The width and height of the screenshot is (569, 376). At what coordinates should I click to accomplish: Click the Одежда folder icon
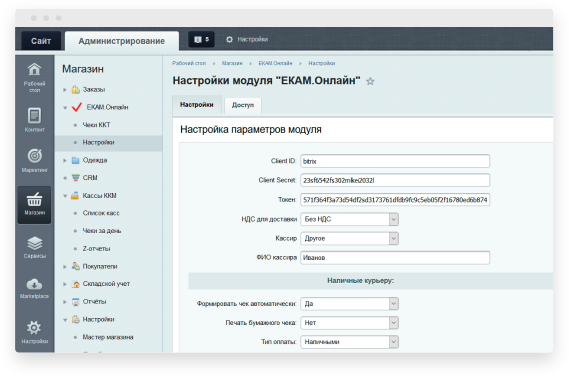click(75, 160)
